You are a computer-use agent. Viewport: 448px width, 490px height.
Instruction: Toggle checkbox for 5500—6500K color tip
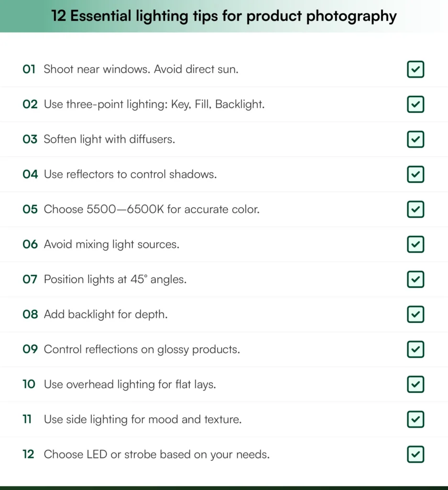415,209
